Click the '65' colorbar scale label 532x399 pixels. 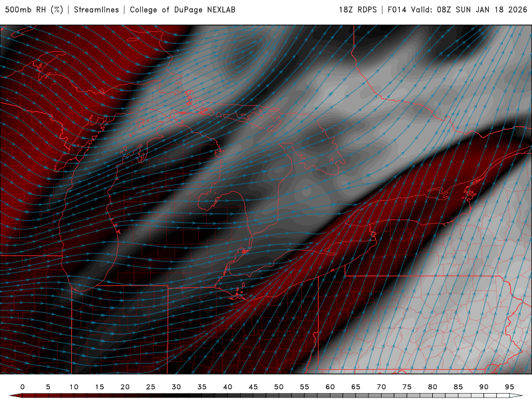(x=356, y=387)
